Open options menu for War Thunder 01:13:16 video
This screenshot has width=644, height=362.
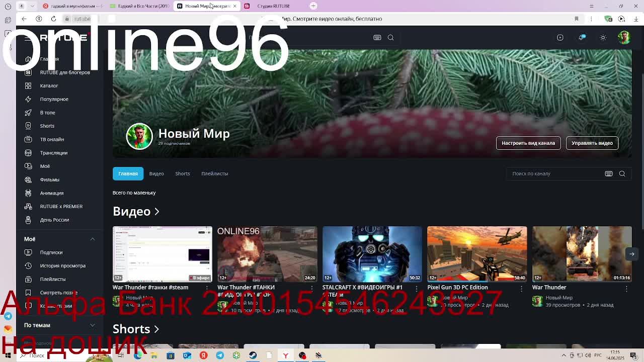click(x=626, y=288)
